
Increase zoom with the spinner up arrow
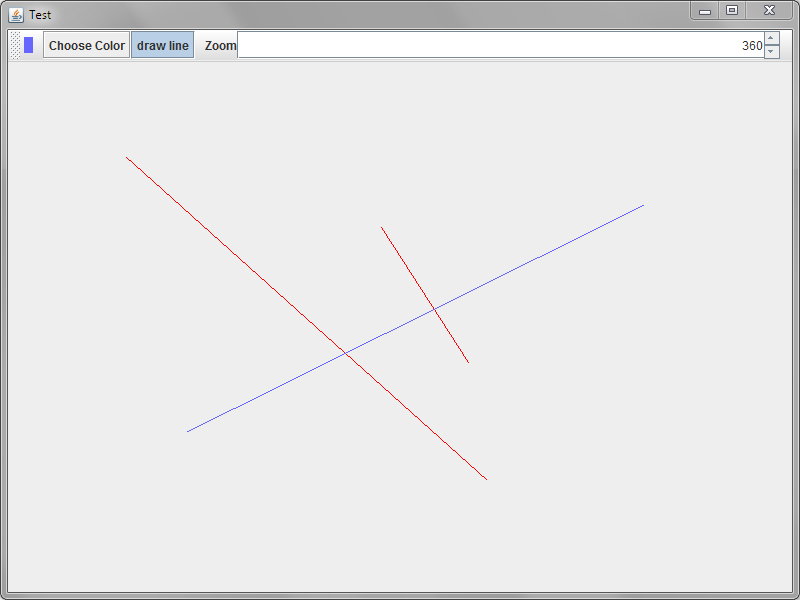(771, 38)
